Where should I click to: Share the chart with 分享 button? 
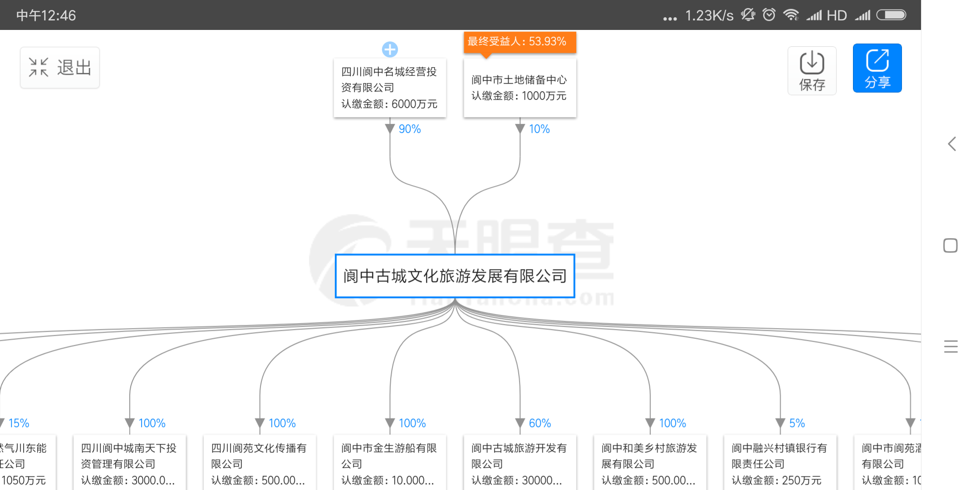tap(877, 68)
